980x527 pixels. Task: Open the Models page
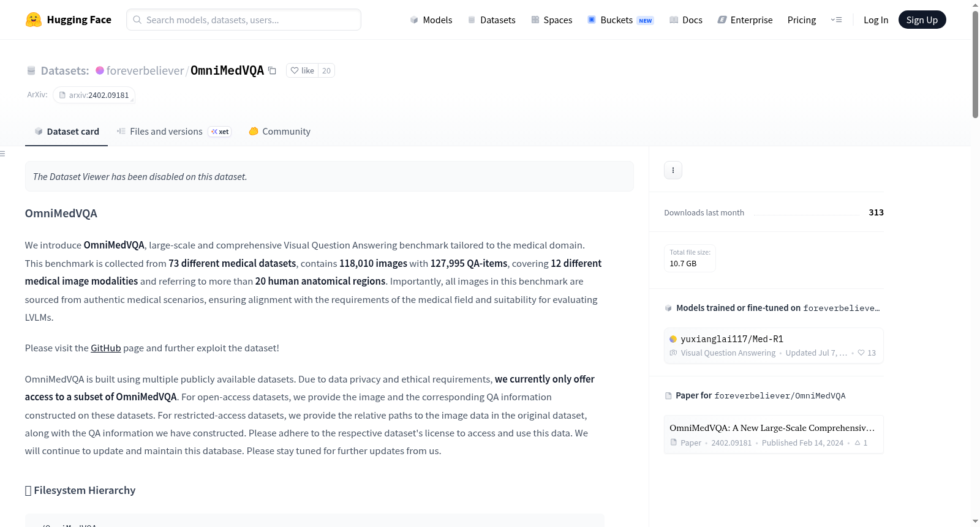click(x=431, y=20)
